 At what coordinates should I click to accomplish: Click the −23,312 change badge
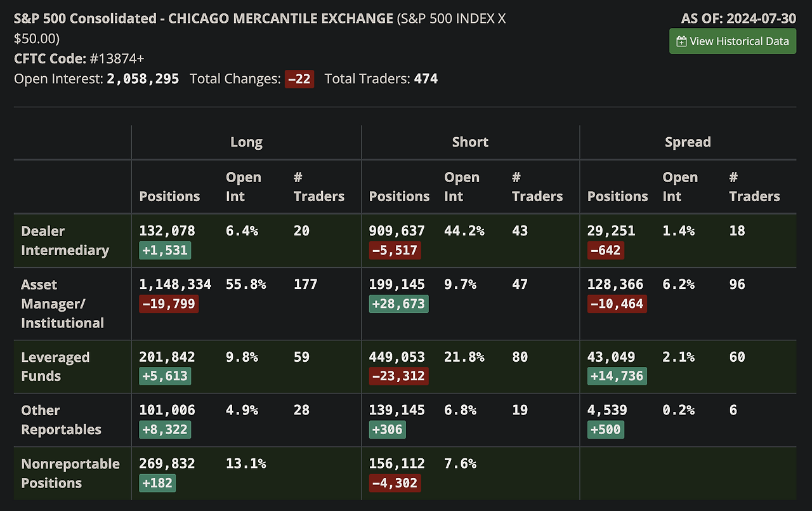(x=398, y=376)
